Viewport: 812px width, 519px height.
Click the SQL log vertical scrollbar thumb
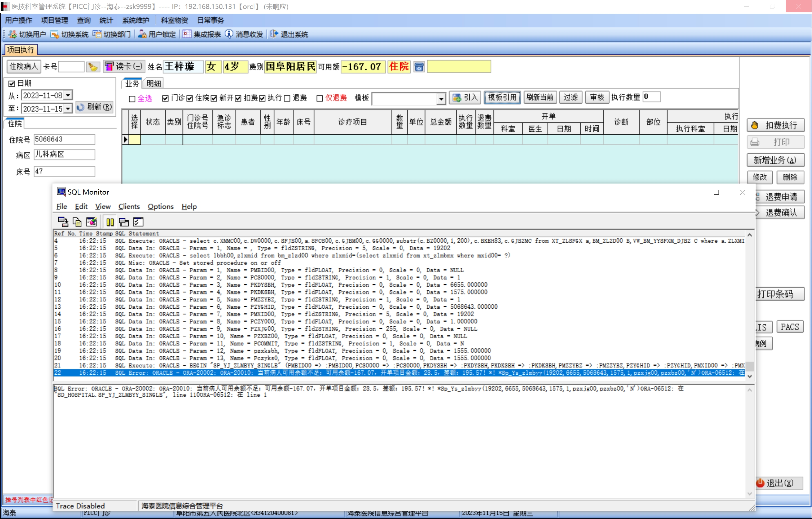pyautogui.click(x=749, y=366)
